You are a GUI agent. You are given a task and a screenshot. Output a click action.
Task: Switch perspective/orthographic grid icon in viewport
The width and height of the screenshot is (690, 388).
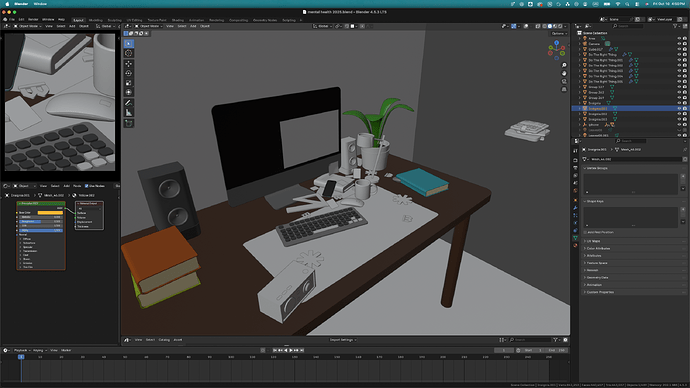(564, 89)
